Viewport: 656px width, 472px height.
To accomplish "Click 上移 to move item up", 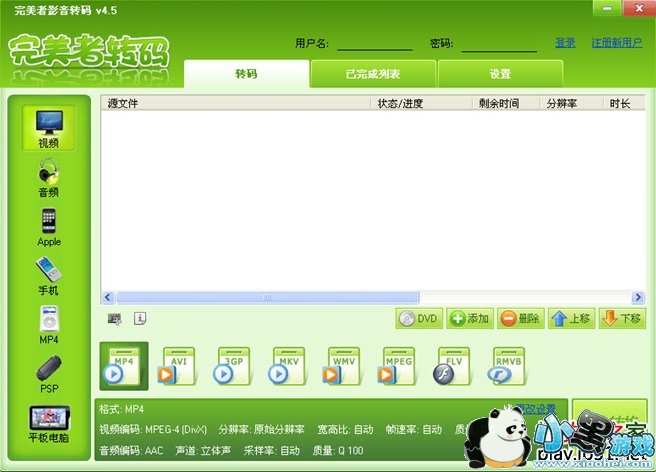I will [x=571, y=319].
